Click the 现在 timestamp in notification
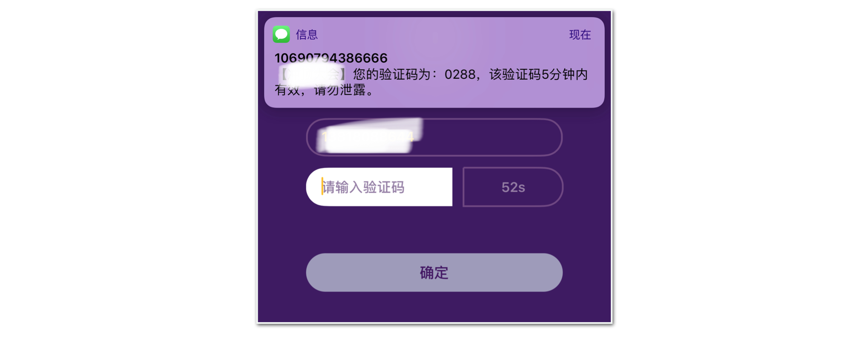Viewport: 868px width, 337px height. pos(580,34)
